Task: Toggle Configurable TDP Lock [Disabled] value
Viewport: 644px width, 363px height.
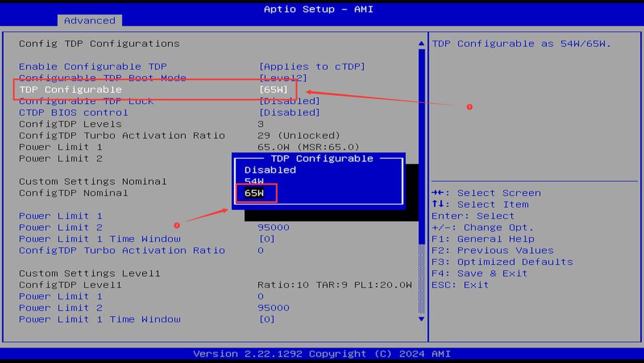Action: click(289, 101)
